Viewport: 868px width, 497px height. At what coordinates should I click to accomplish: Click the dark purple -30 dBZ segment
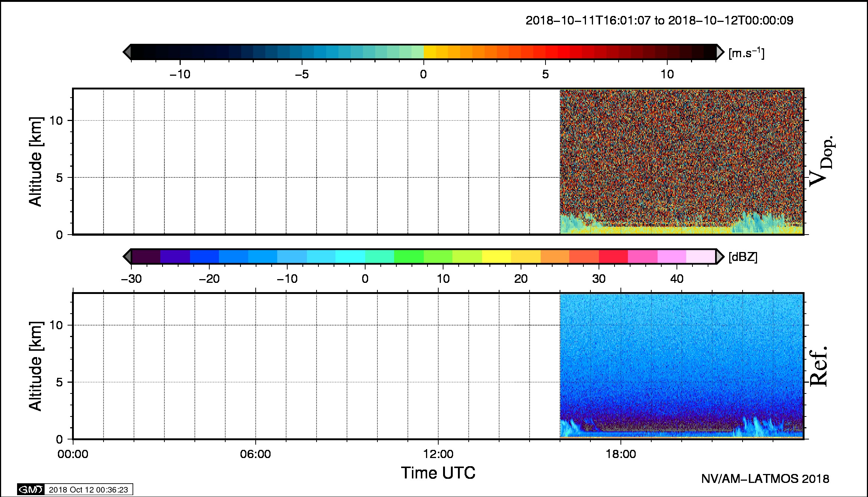point(146,256)
